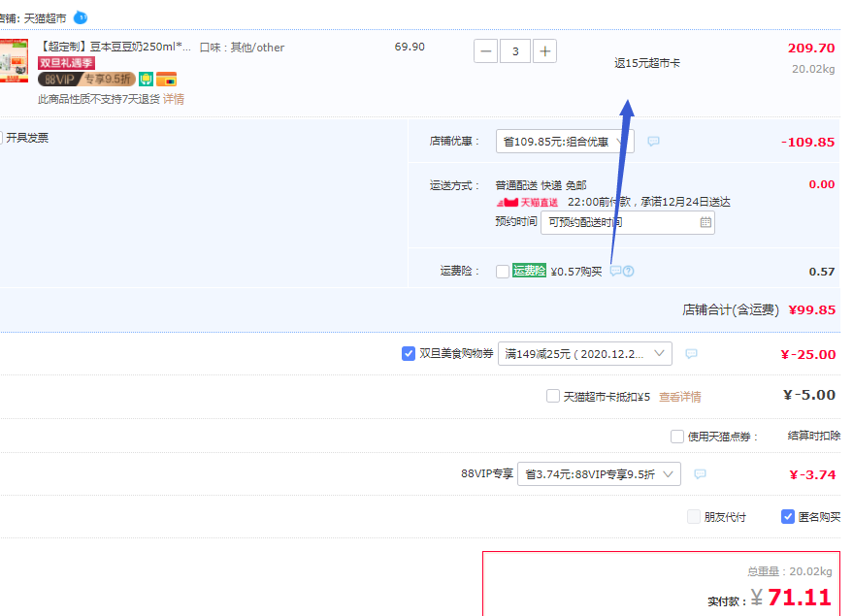This screenshot has height=616, width=853.
Task: Click the comment icon next to coupon dropdown
Action: tap(691, 354)
